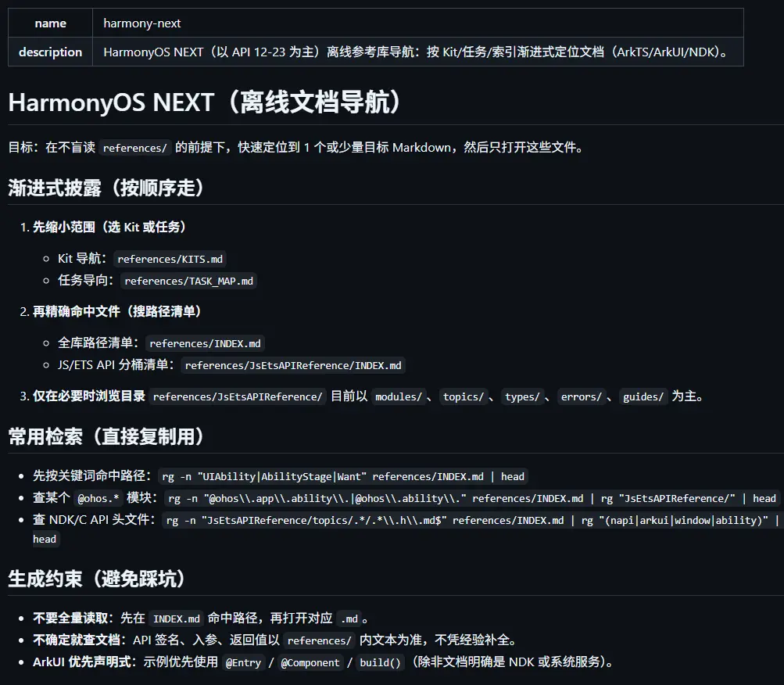This screenshot has height=685, width=784.
Task: Click the 'JS/ETS API 分桶清单' label
Action: [113, 364]
